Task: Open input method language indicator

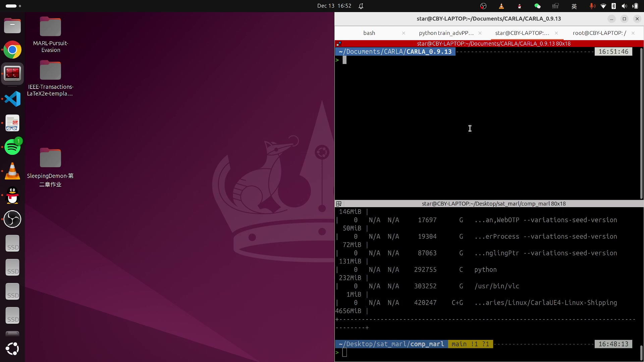Action: click(x=574, y=6)
